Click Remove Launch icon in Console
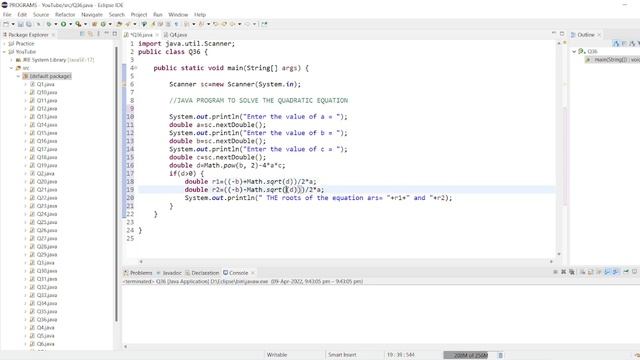 coord(564,271)
